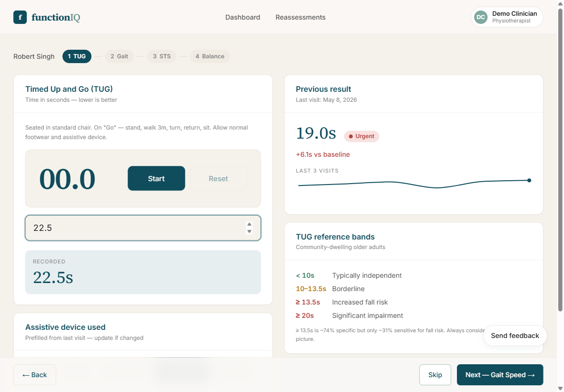Click the 'Increased fall risk' label
The height and width of the screenshot is (392, 564).
pyautogui.click(x=360, y=302)
